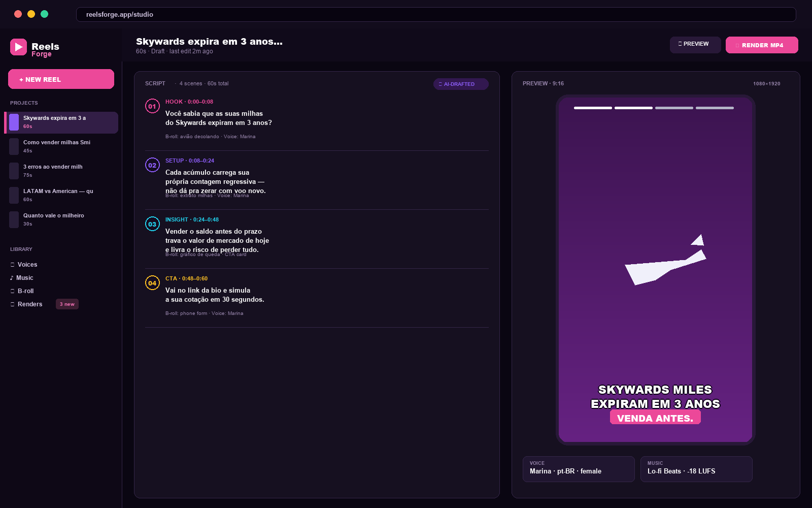
Task: Click the 3 new renders badge
Action: point(67,304)
